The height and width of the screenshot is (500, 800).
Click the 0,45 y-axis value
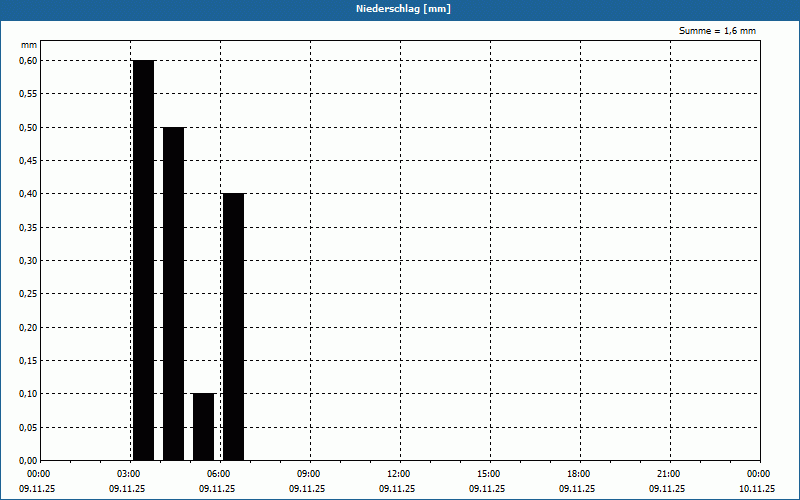point(27,160)
